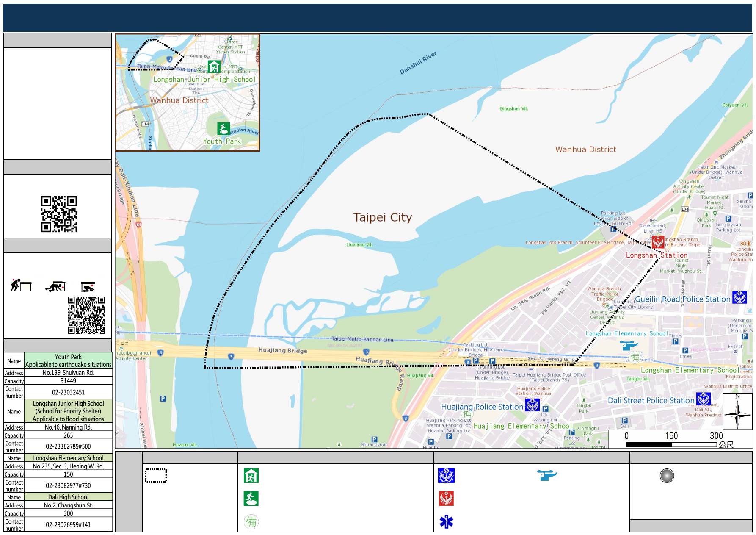Click the route 3 shield on Huajiang Bridge Ramp
This screenshot has width=756, height=535.
(x=406, y=418)
